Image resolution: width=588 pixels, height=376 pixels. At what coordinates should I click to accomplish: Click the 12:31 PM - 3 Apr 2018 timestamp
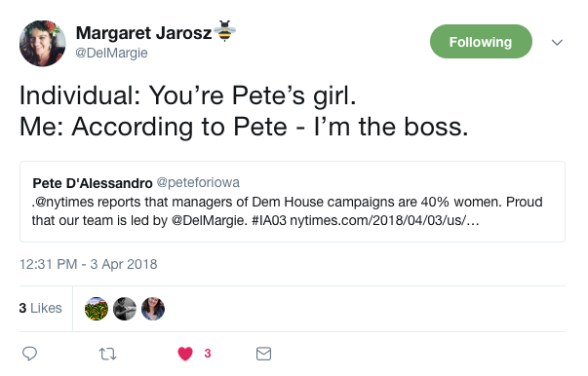(x=88, y=264)
